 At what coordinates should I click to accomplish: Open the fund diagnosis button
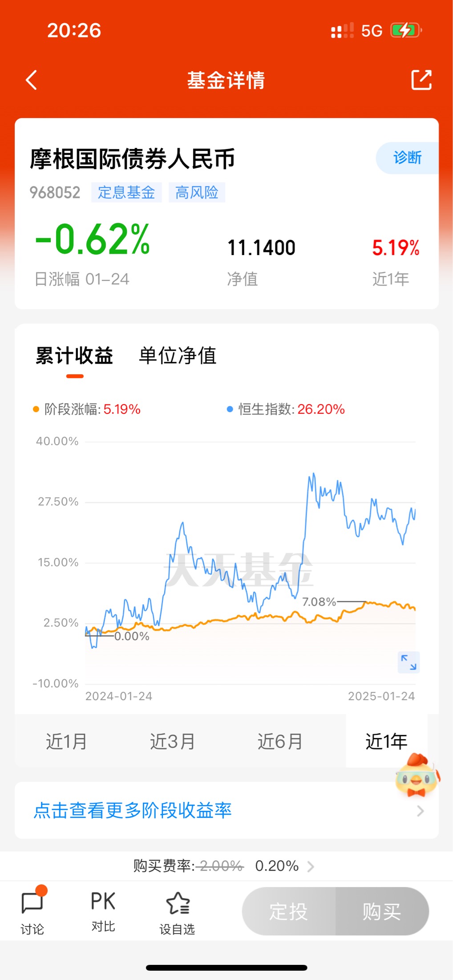point(407,158)
